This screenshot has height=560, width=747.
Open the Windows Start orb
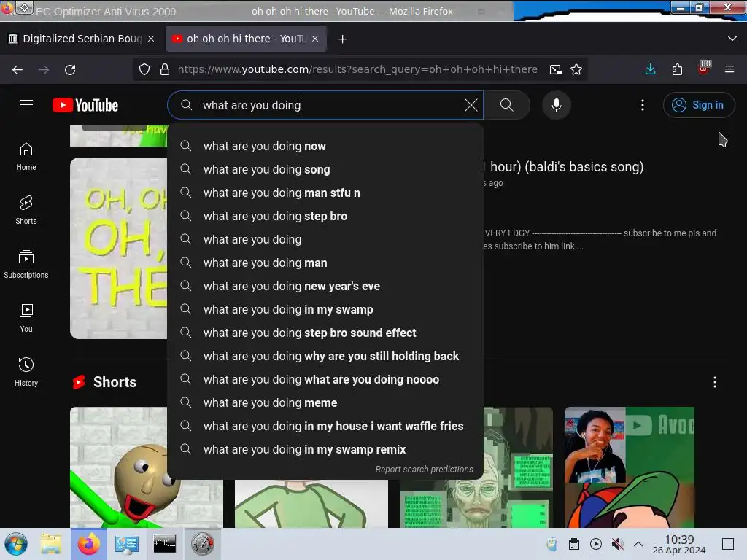coord(16,544)
